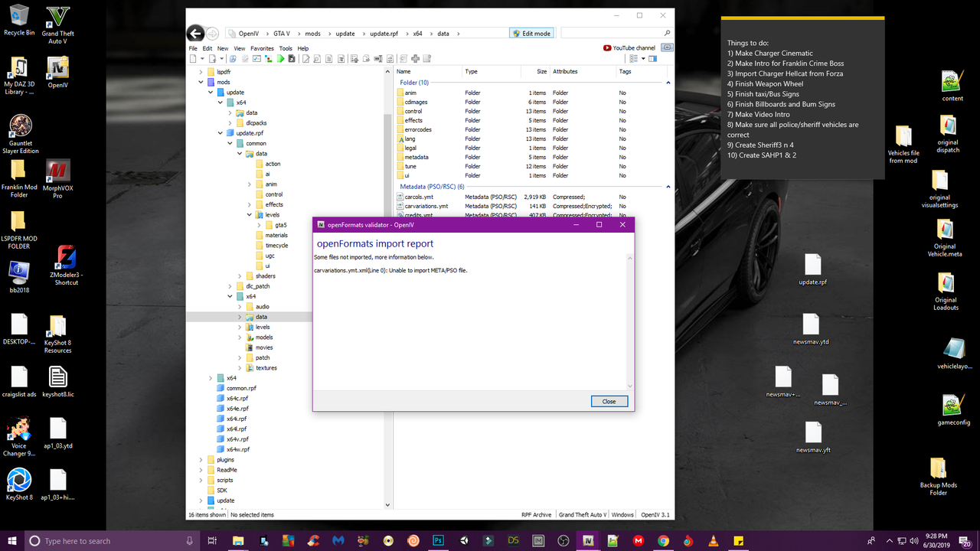This screenshot has width=980, height=551.
Task: Go back with the black back arrow
Action: (x=195, y=33)
